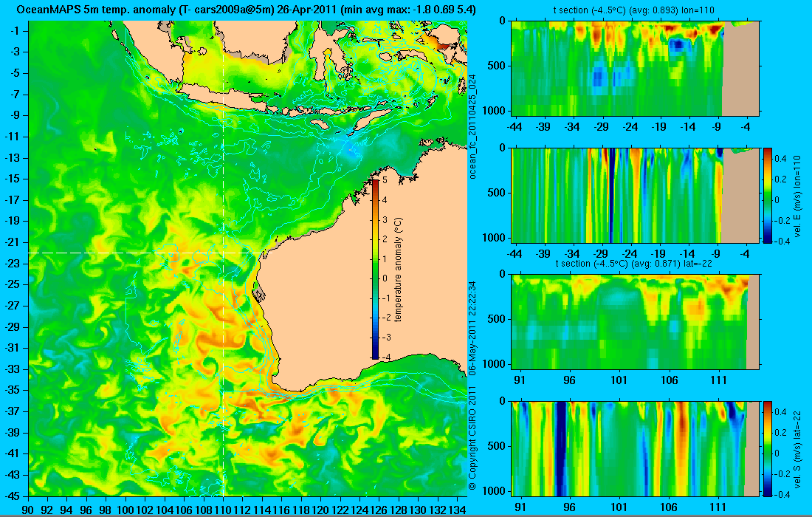
Task: Click the vel. E color scale bar
Action: point(768,195)
